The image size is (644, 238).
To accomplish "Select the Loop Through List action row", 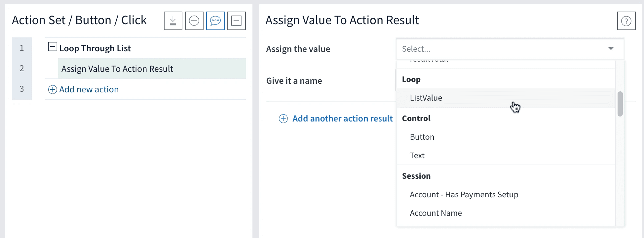I will pyautogui.click(x=95, y=48).
